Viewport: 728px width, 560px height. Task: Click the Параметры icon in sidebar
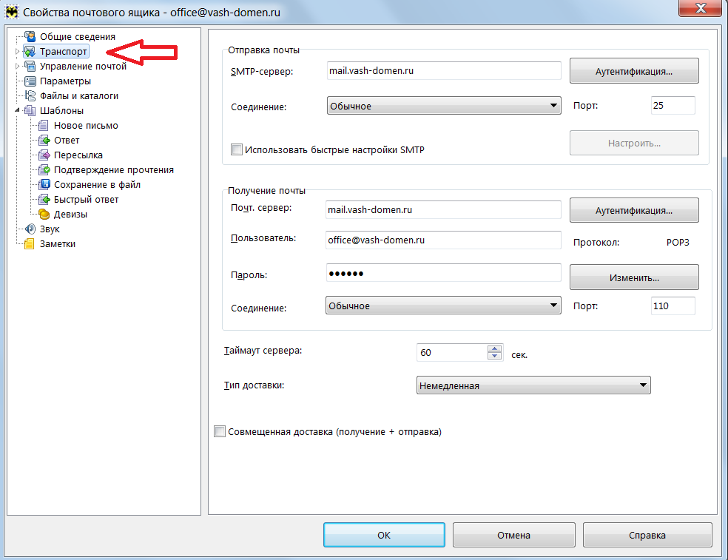(30, 81)
